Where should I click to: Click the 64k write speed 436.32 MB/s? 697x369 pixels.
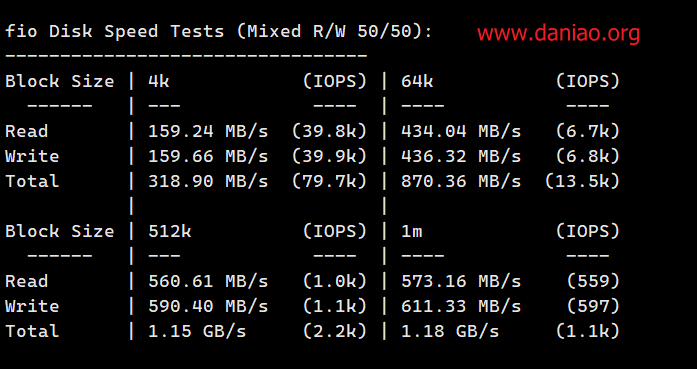click(461, 156)
